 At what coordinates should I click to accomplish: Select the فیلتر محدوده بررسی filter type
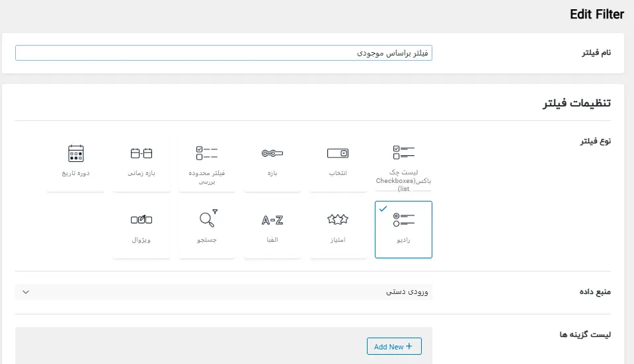click(207, 163)
